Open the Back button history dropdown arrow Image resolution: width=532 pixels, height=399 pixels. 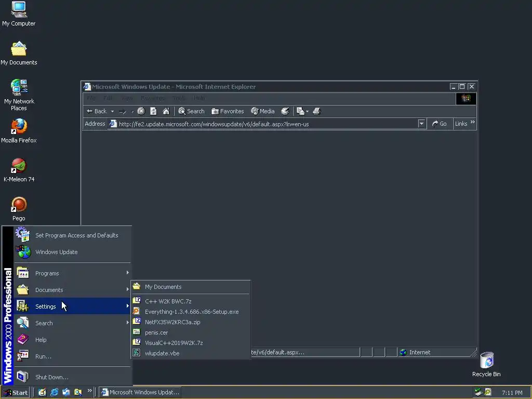tap(112, 111)
